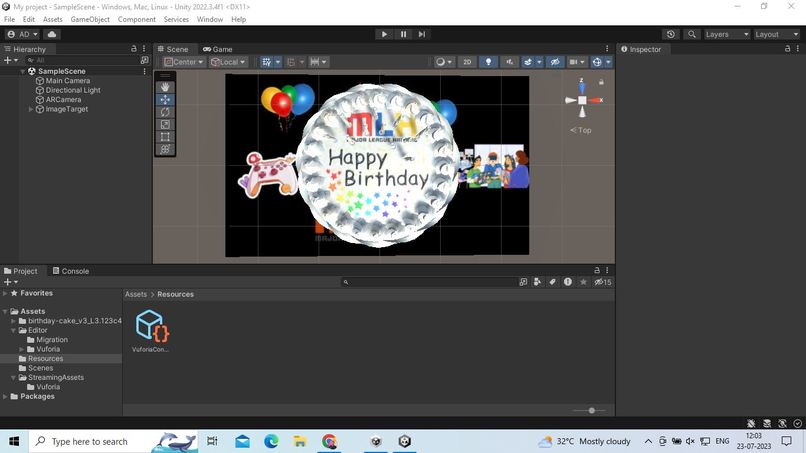Select Directional Light in Hierarchy
The width and height of the screenshot is (806, 453).
(72, 90)
